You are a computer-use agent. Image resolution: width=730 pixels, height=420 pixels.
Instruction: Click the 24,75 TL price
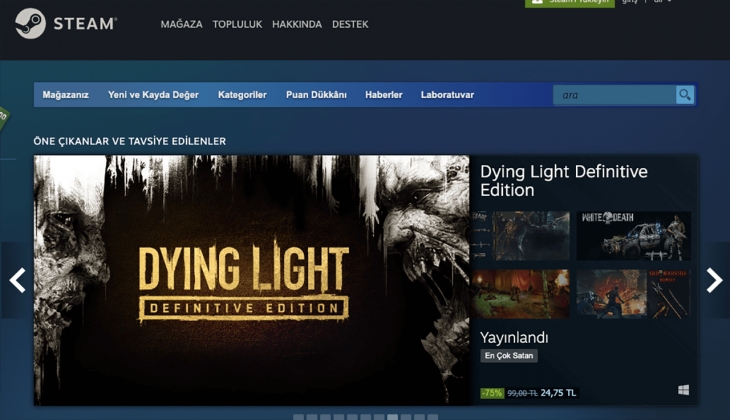pos(558,393)
